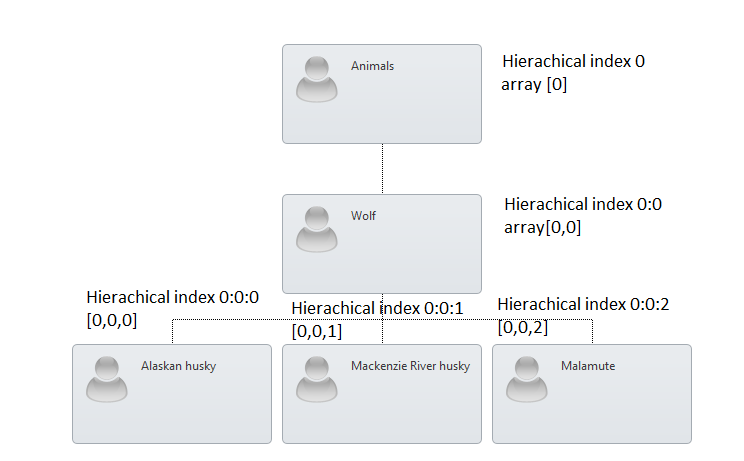Click the Wolf node label
This screenshot has width=744, height=461.
[x=363, y=216]
